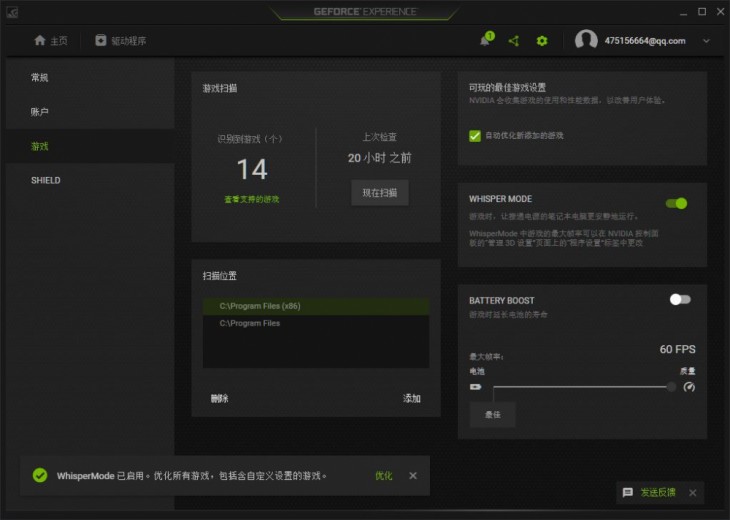Click the user avatar icon

(x=586, y=40)
